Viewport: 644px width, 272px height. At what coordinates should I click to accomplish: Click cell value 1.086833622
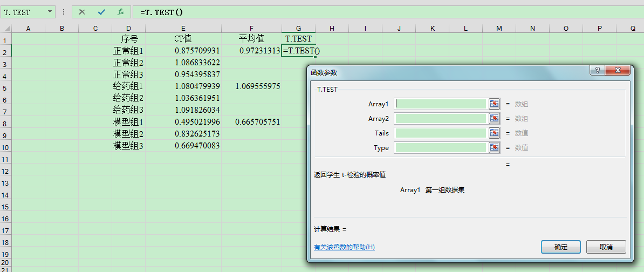tap(183, 63)
